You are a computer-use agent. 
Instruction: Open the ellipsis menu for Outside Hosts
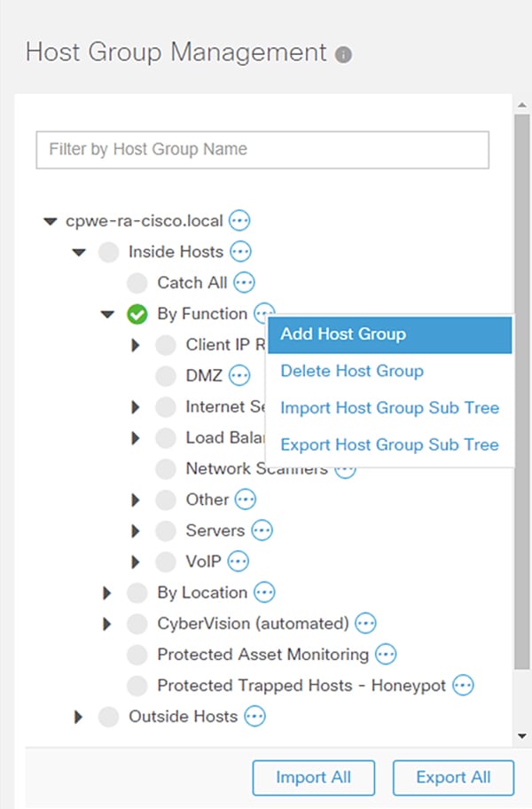pyautogui.click(x=254, y=716)
